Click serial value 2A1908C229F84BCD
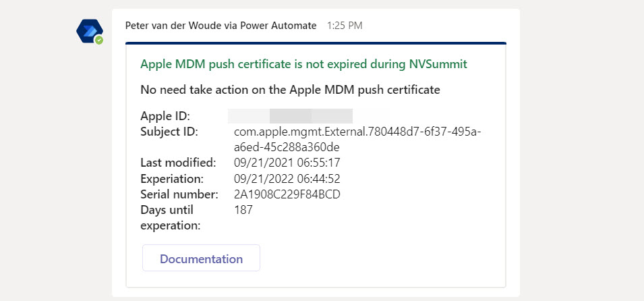Image resolution: width=644 pixels, height=301 pixels. pyautogui.click(x=287, y=194)
